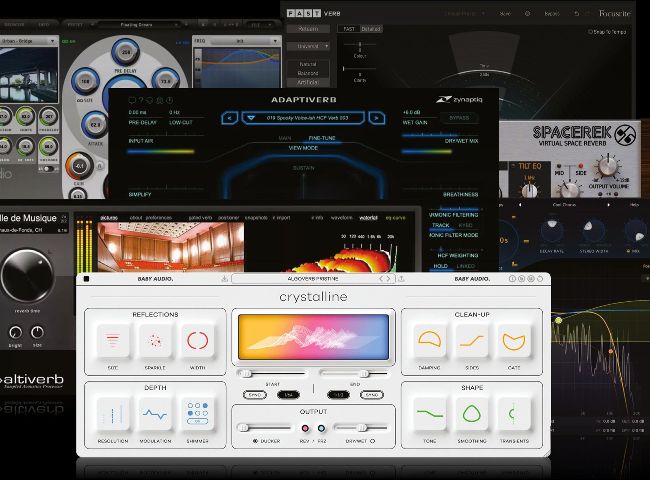The height and width of the screenshot is (481, 650).
Task: Click the Gate icon in Clean-Up
Action: pos(514,342)
